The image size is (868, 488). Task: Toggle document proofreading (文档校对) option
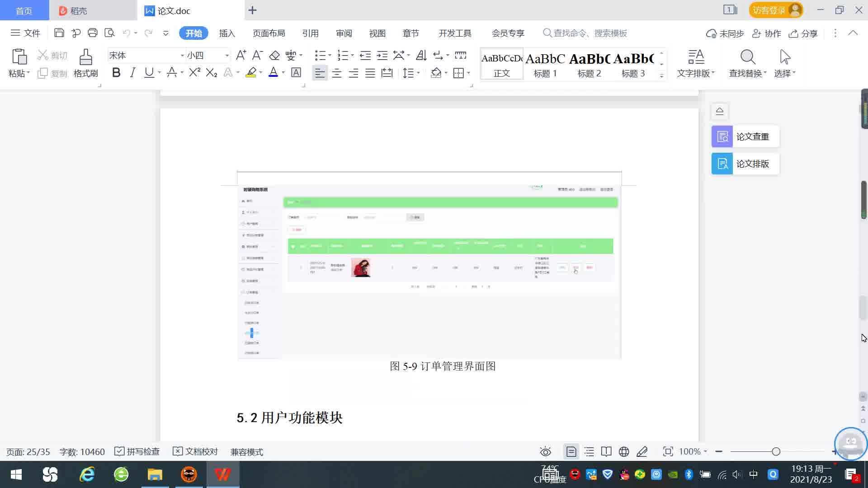pos(195,452)
